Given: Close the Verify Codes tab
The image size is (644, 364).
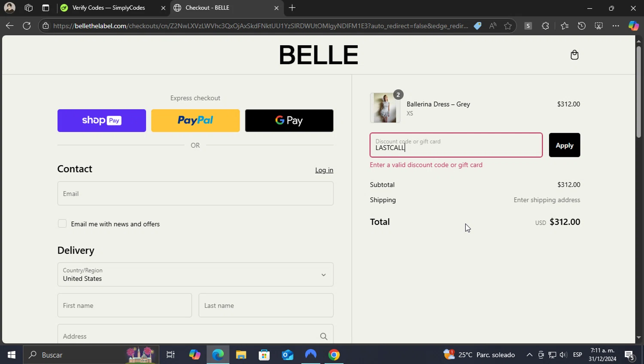Looking at the screenshot, I should coord(163,8).
